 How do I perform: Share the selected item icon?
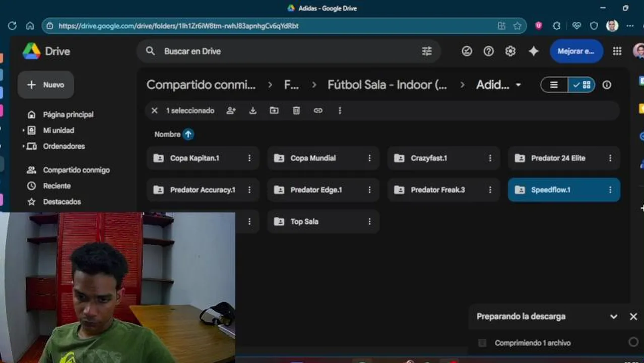click(x=231, y=110)
